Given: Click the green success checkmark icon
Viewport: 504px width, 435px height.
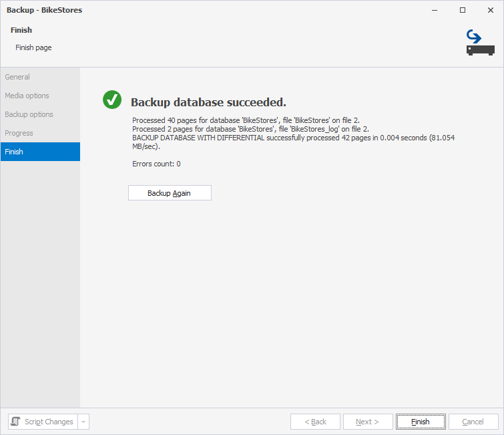Looking at the screenshot, I should tap(111, 100).
